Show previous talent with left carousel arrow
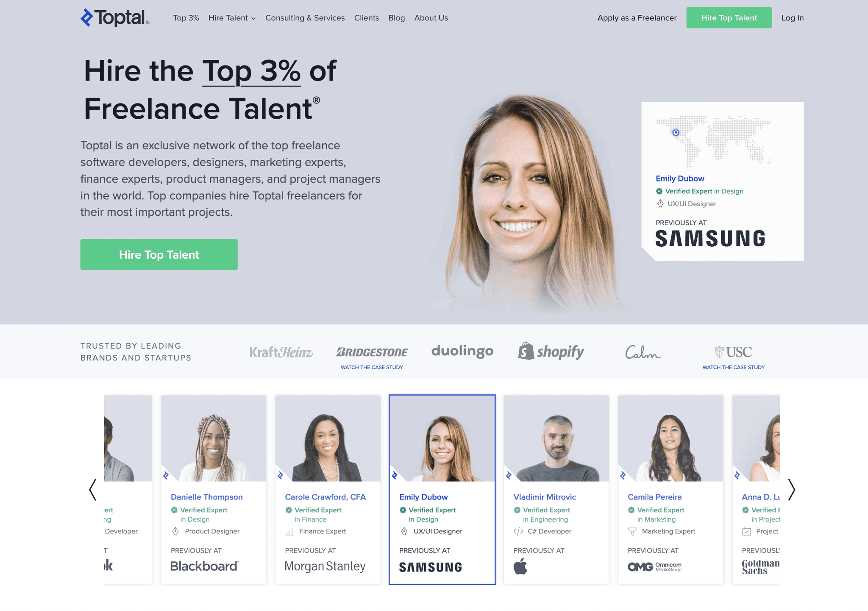 point(93,490)
